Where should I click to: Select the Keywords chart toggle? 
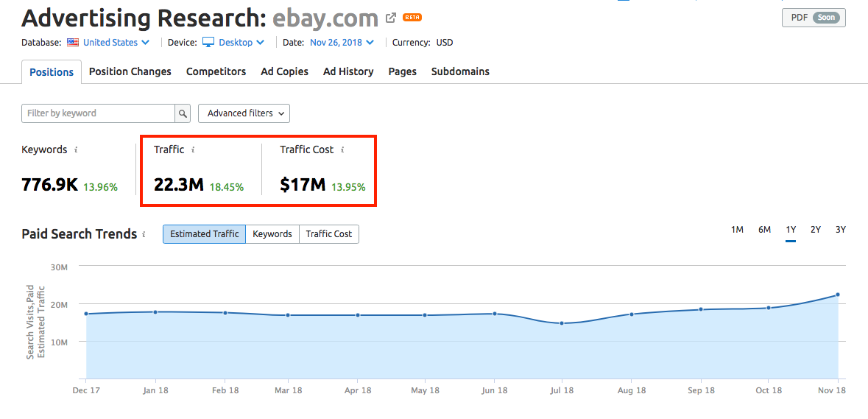tap(272, 234)
